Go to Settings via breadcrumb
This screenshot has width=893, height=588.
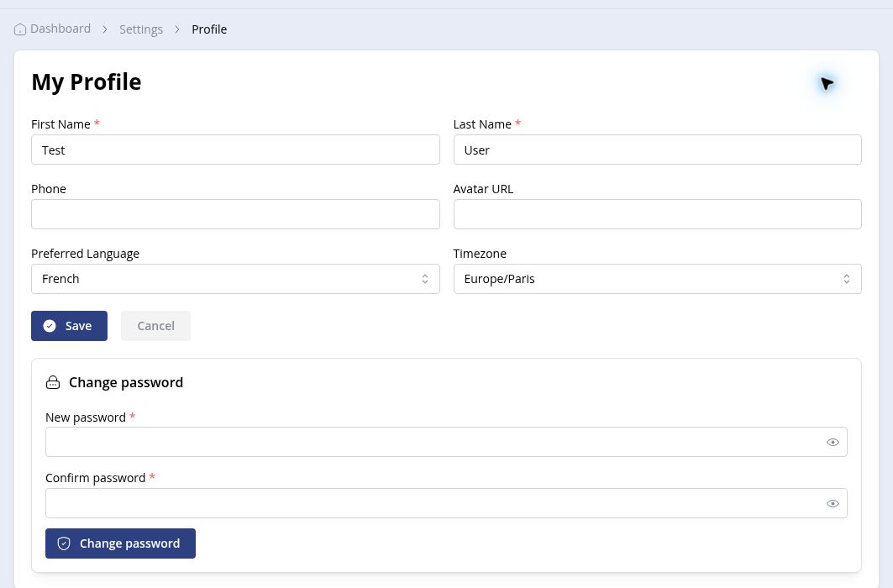click(x=140, y=29)
